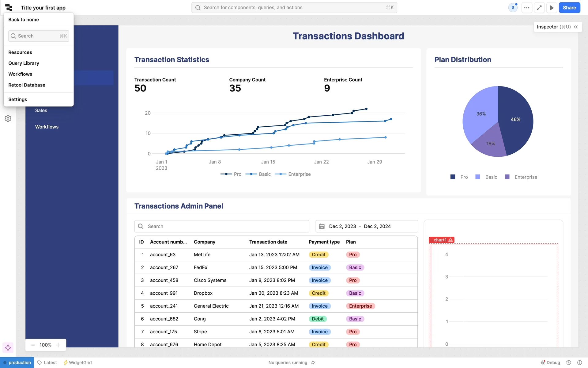Click the Enterprise tag in General Electric row
This screenshot has width=588, height=368.
360,306
